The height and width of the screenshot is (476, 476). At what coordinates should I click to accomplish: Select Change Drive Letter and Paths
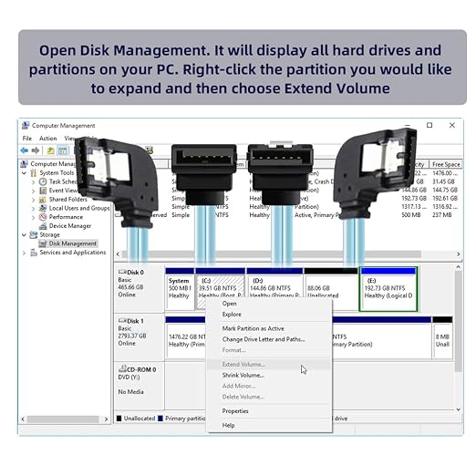click(264, 339)
